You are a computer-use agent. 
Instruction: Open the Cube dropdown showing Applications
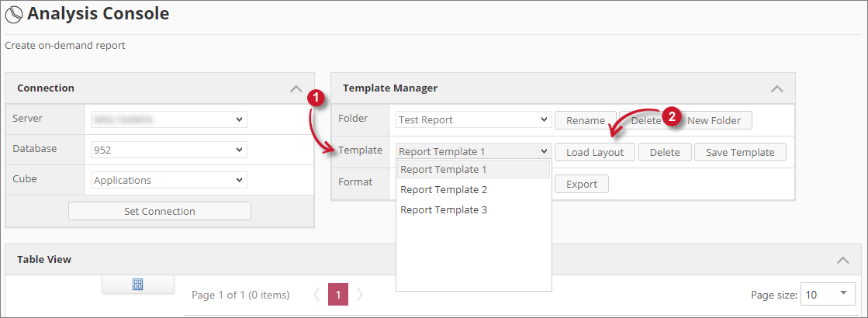coord(168,181)
